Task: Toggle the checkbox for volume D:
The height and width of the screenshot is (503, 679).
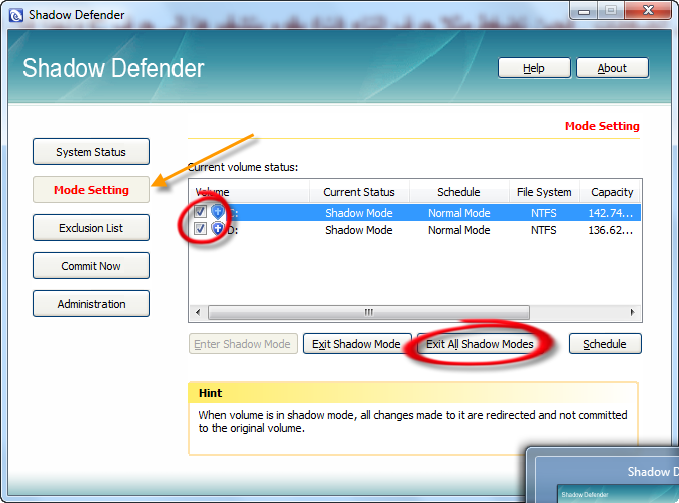Action: 200,229
